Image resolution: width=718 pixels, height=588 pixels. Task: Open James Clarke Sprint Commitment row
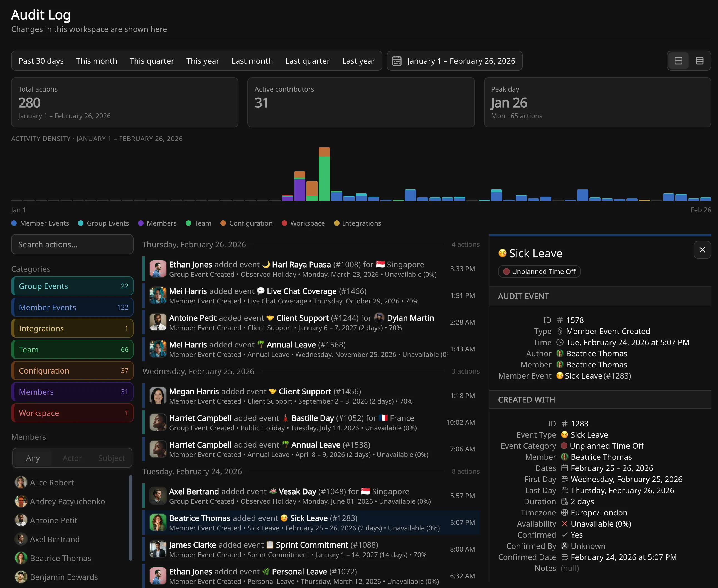(311, 549)
